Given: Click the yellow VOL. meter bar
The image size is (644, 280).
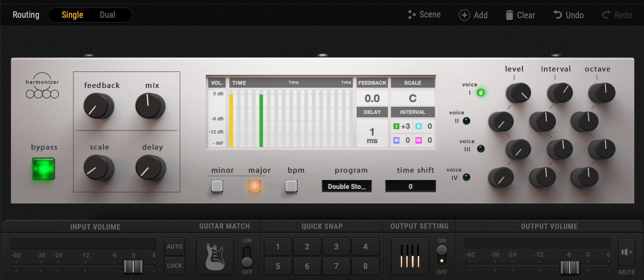Looking at the screenshot, I should [231, 120].
